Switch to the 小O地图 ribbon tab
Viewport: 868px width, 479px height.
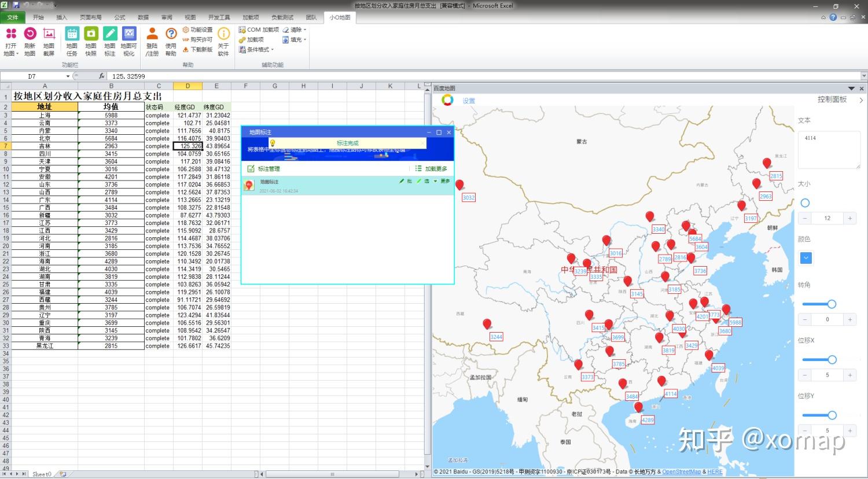point(340,17)
